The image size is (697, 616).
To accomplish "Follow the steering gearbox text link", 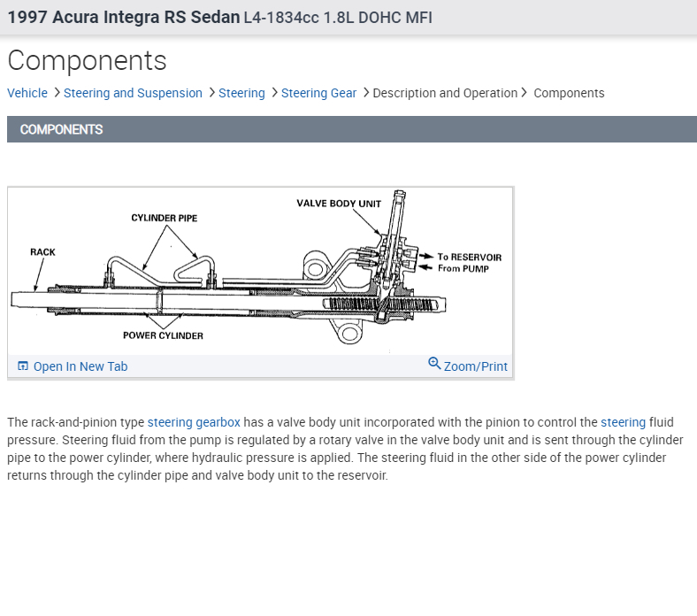I will pos(194,422).
